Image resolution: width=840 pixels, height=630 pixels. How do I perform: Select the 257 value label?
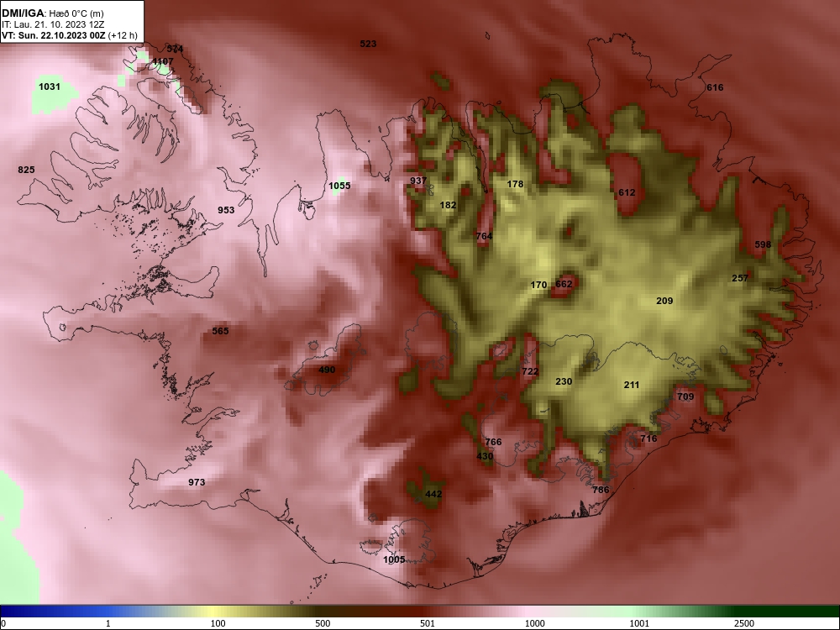[x=740, y=278]
